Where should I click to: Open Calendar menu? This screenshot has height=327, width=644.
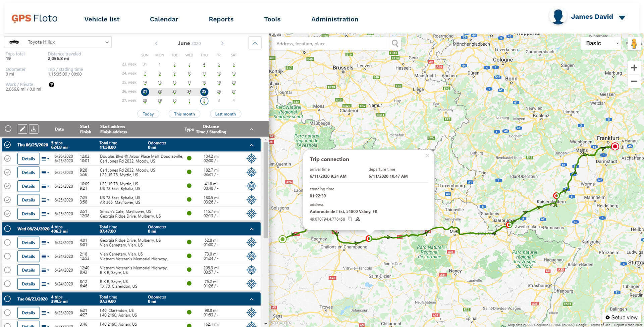click(x=164, y=19)
